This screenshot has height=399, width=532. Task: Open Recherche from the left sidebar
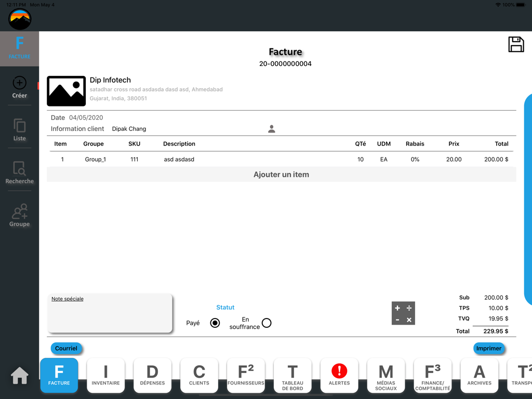coord(19,172)
